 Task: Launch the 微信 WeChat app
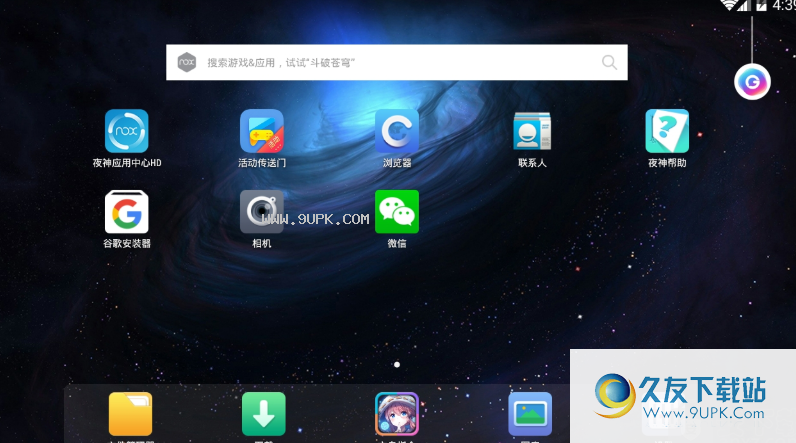point(397,212)
